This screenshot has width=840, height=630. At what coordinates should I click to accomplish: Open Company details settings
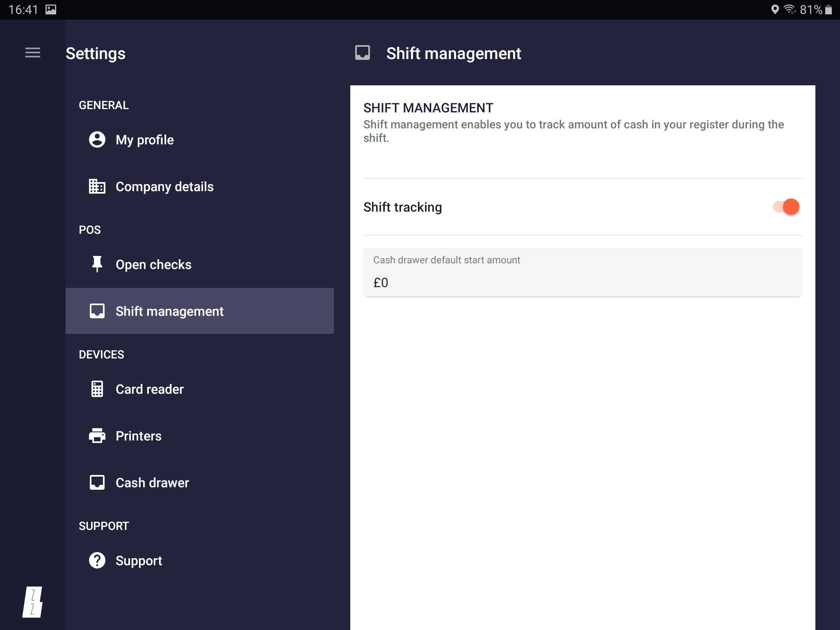200,187
